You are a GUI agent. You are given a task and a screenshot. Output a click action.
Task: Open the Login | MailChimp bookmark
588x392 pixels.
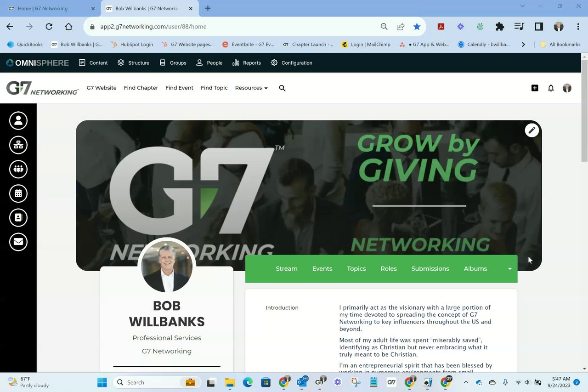(366, 45)
